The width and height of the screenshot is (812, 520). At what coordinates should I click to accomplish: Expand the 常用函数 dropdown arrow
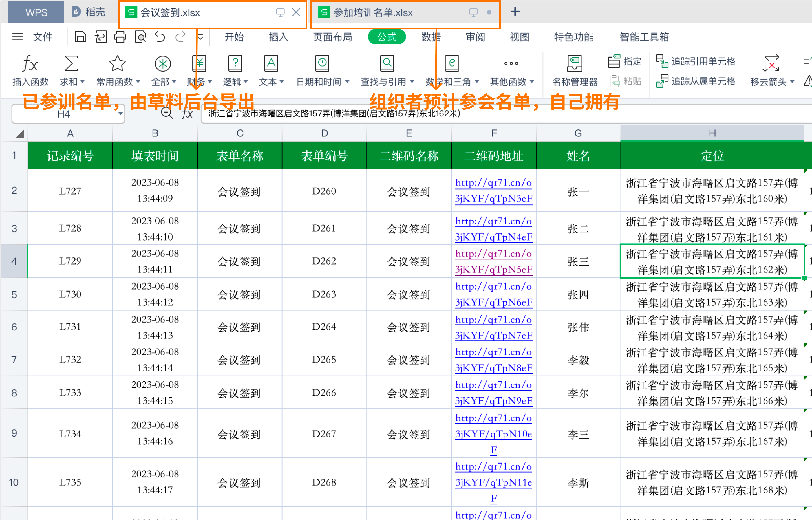[x=138, y=82]
